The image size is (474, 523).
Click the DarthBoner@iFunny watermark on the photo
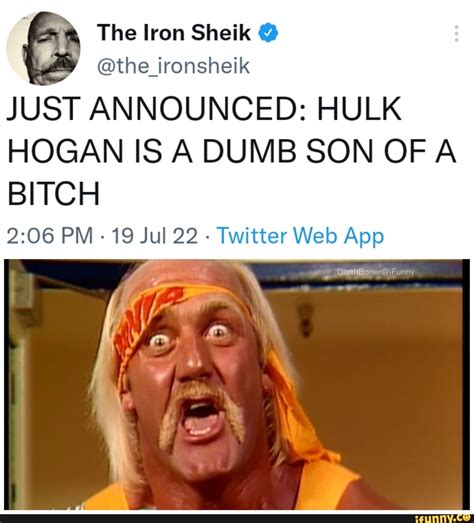376,272
